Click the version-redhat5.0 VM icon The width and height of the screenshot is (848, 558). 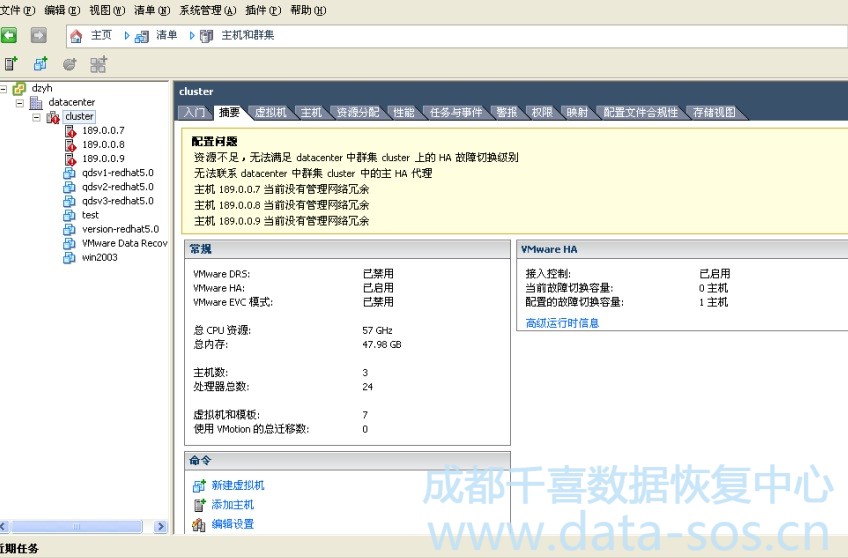[69, 229]
